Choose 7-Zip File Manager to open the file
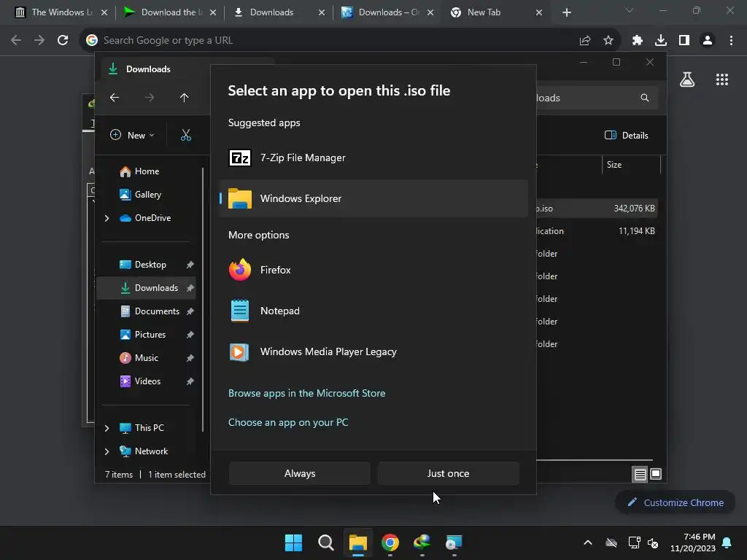This screenshot has width=747, height=560. point(373,157)
